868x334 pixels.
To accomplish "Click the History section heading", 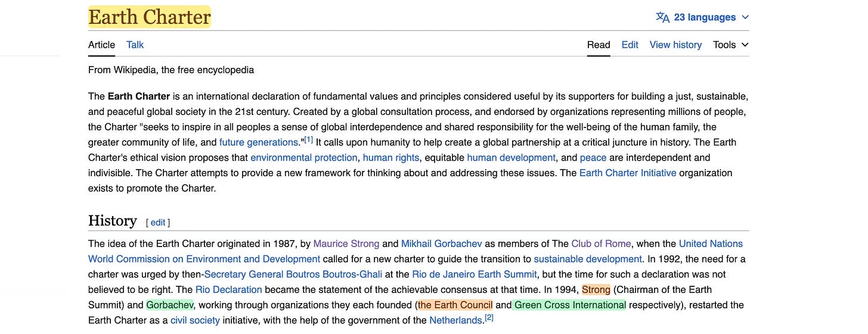I will tap(113, 221).
